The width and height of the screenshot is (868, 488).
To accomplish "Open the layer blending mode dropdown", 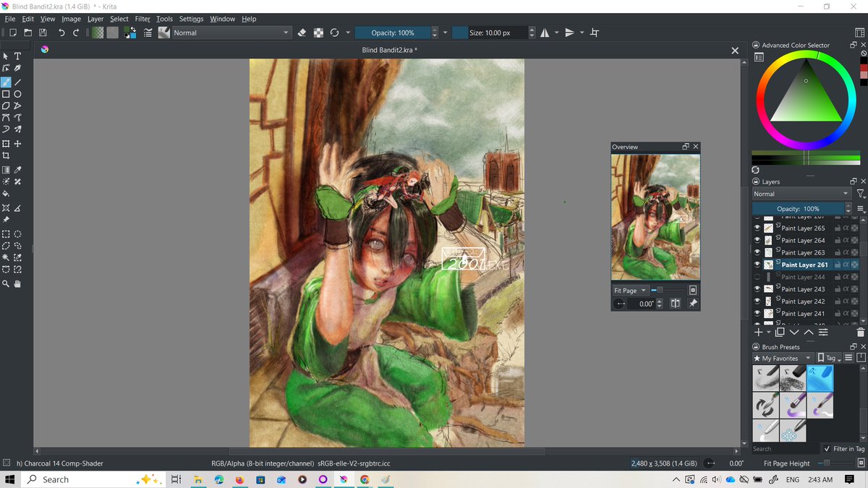I will [801, 194].
